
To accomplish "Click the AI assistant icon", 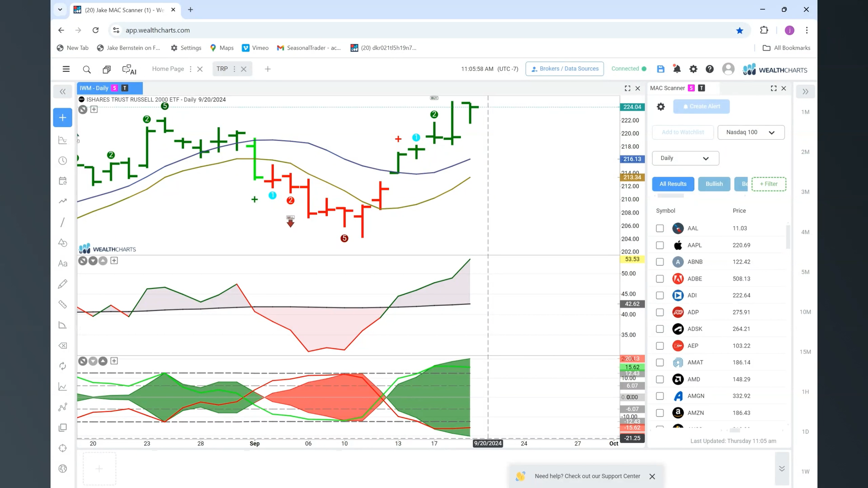I will pos(129,70).
